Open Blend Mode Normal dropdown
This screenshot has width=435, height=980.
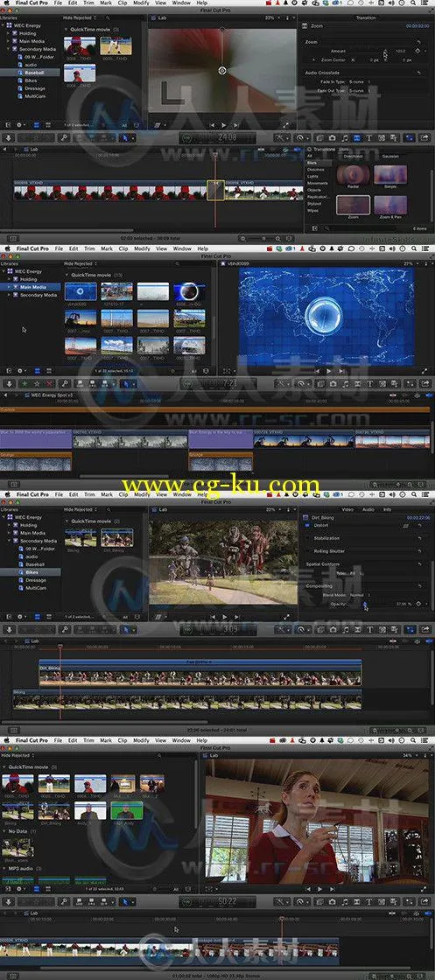click(358, 595)
